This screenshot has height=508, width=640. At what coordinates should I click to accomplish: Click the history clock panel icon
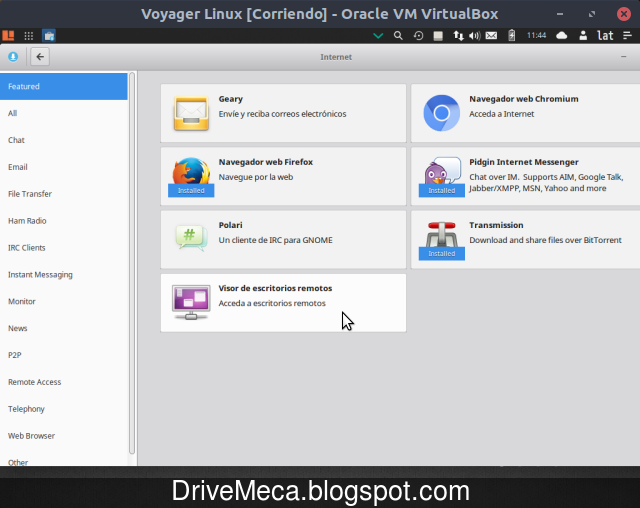[418, 36]
